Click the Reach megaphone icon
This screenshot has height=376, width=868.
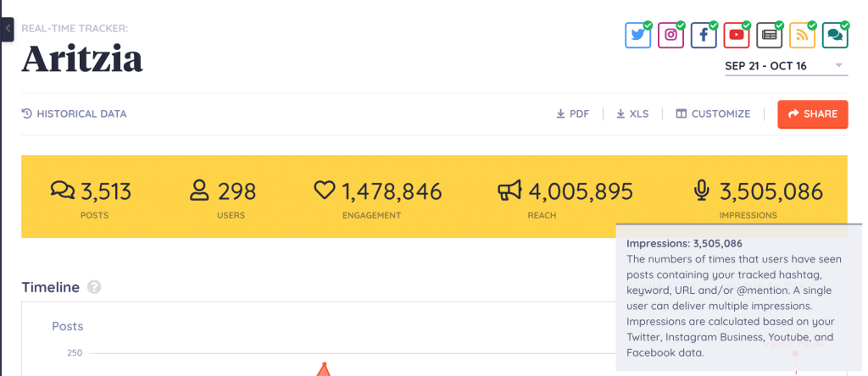509,191
